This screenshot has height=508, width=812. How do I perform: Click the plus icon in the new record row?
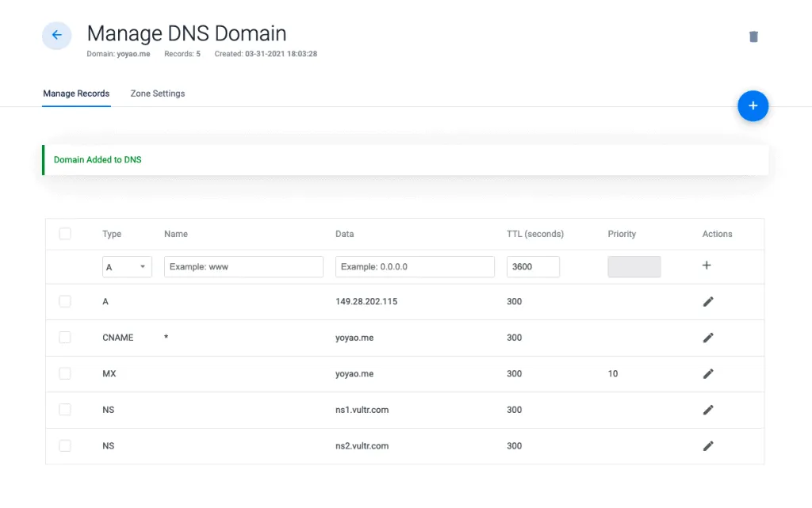tap(707, 266)
